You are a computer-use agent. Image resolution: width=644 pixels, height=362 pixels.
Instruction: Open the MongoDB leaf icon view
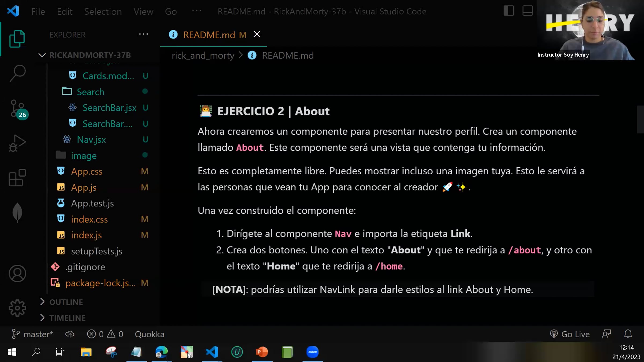tap(17, 212)
